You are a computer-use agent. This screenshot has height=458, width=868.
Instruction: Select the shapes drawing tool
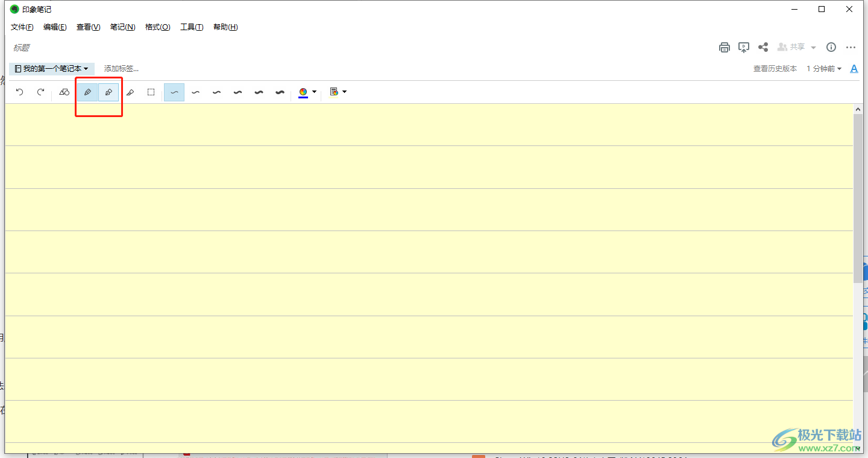click(64, 92)
